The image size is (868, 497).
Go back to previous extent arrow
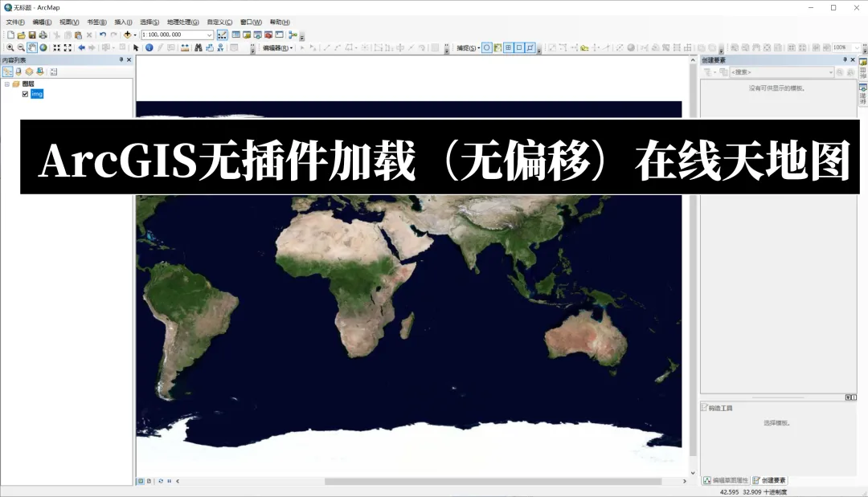click(x=81, y=47)
